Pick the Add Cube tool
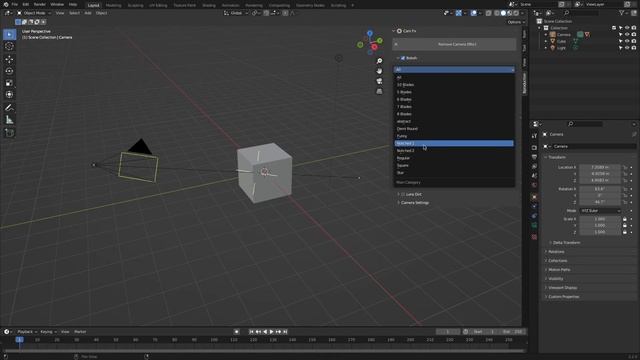The width and height of the screenshot is (640, 360). click(x=9, y=133)
